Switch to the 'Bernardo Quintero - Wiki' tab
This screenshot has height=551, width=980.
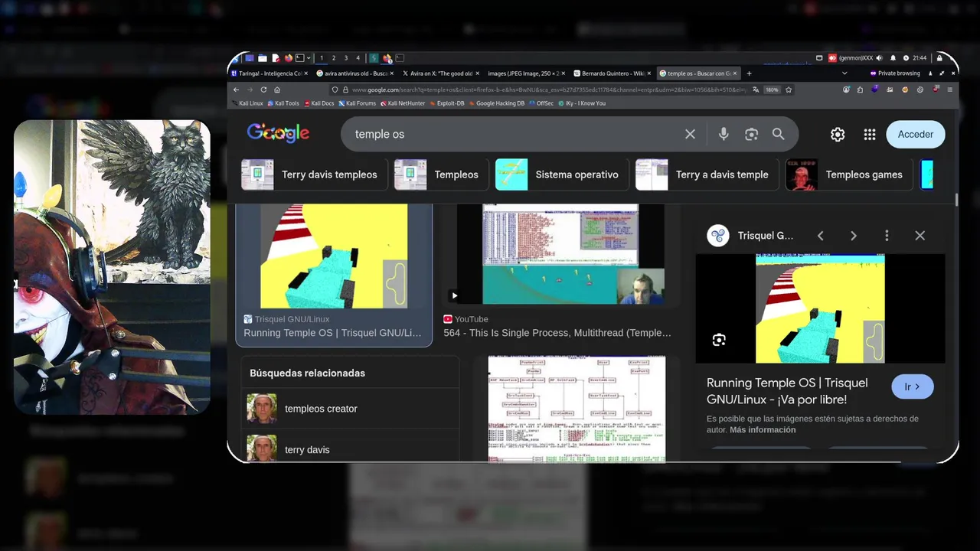pos(612,73)
